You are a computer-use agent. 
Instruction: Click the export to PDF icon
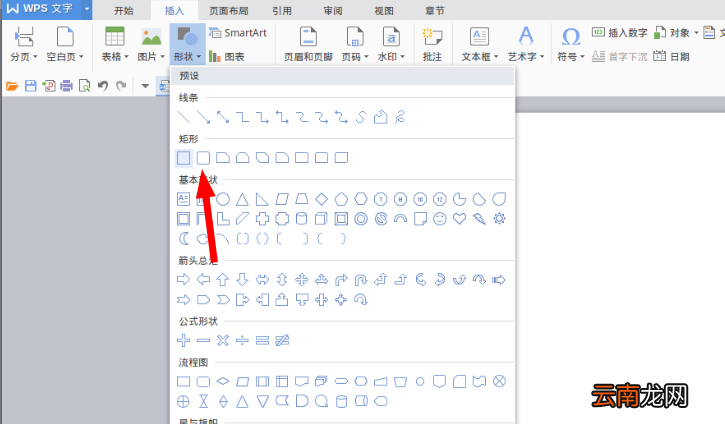(x=49, y=86)
